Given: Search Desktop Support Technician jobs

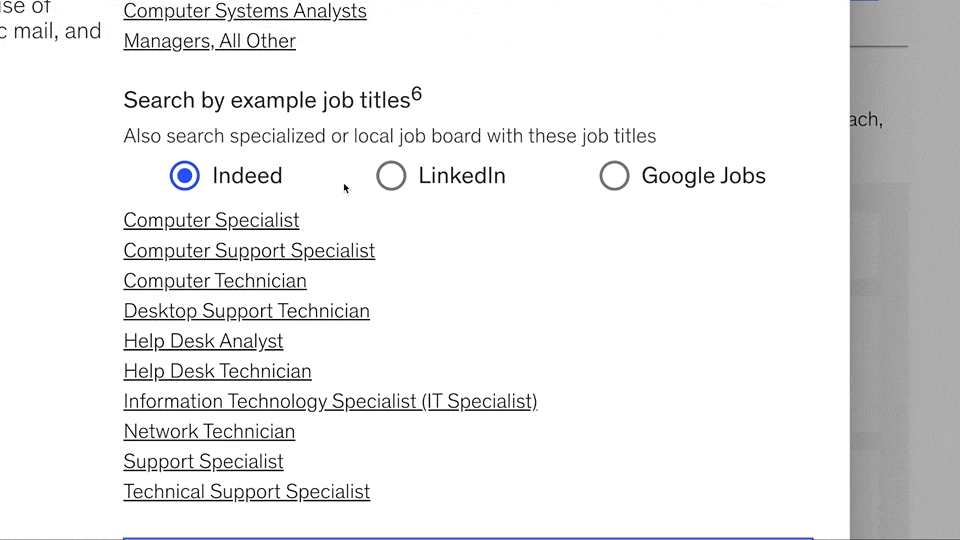Looking at the screenshot, I should pyautogui.click(x=246, y=311).
